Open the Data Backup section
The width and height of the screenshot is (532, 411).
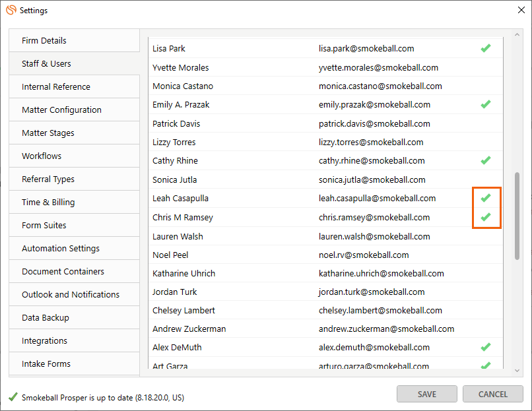(75, 317)
